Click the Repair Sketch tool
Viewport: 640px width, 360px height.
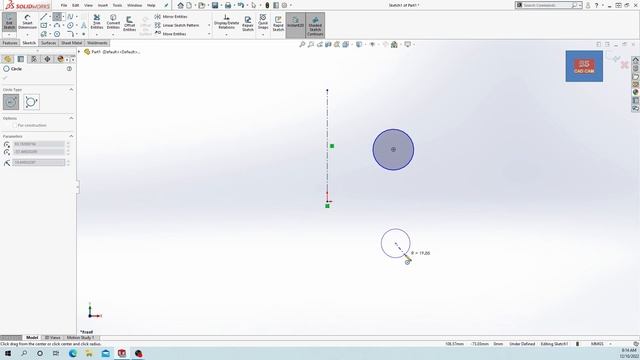coord(248,23)
